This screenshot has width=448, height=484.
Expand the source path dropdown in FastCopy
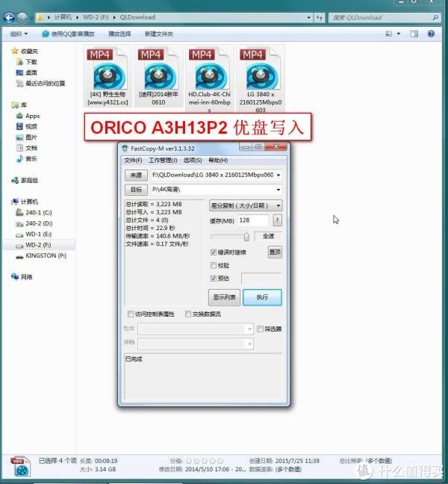[279, 175]
